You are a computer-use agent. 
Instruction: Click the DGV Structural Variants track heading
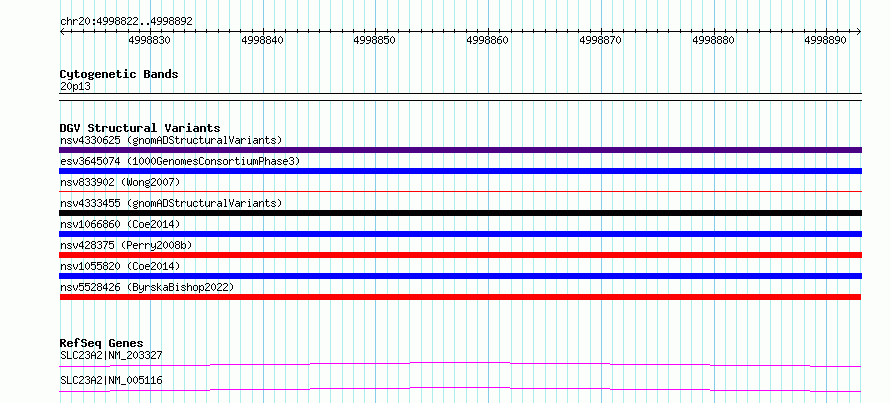click(140, 128)
